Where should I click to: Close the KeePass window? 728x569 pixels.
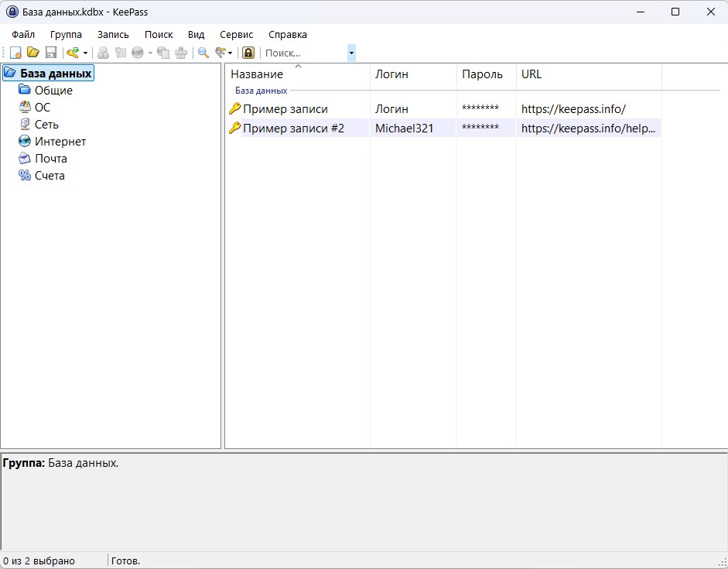point(711,12)
